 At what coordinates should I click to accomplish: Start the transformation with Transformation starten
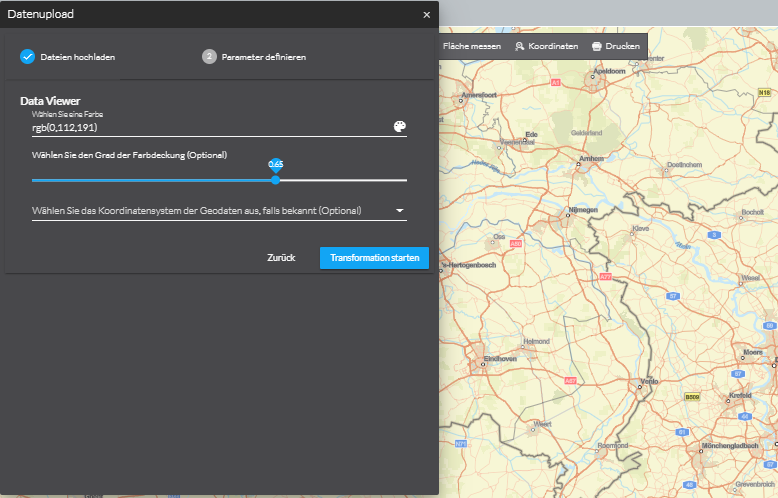point(374,258)
